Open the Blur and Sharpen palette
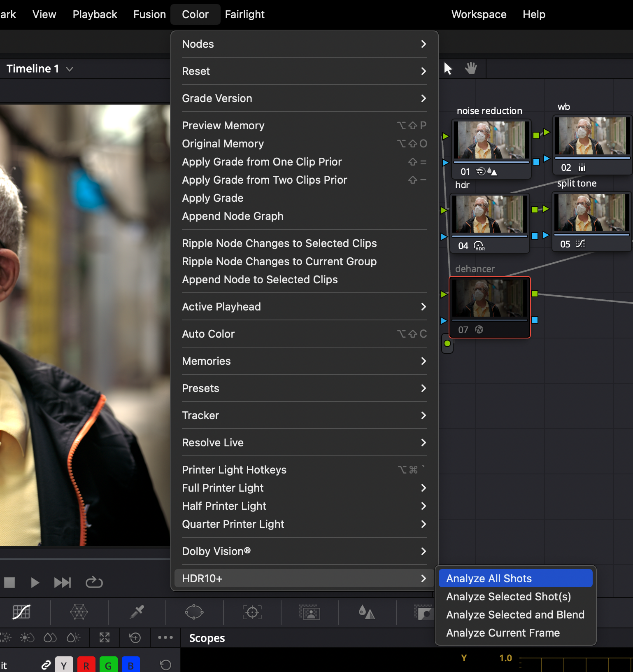 point(367,612)
